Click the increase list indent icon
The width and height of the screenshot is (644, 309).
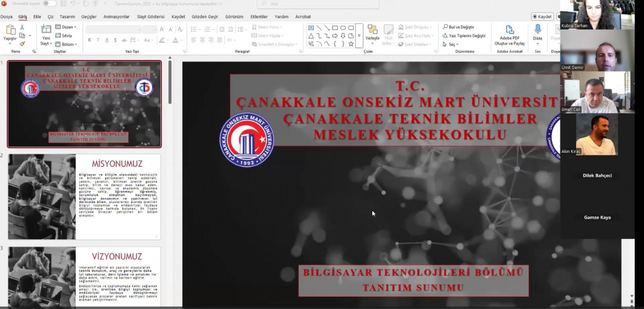coord(231,29)
